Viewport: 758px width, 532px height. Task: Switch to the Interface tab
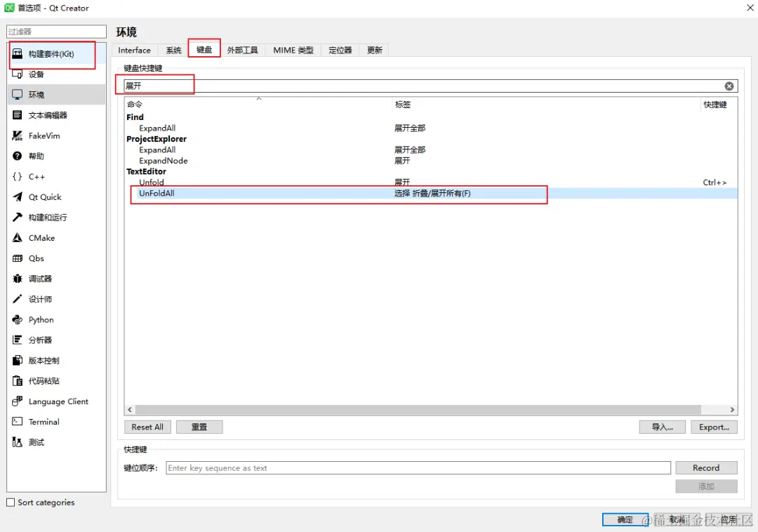pos(134,51)
